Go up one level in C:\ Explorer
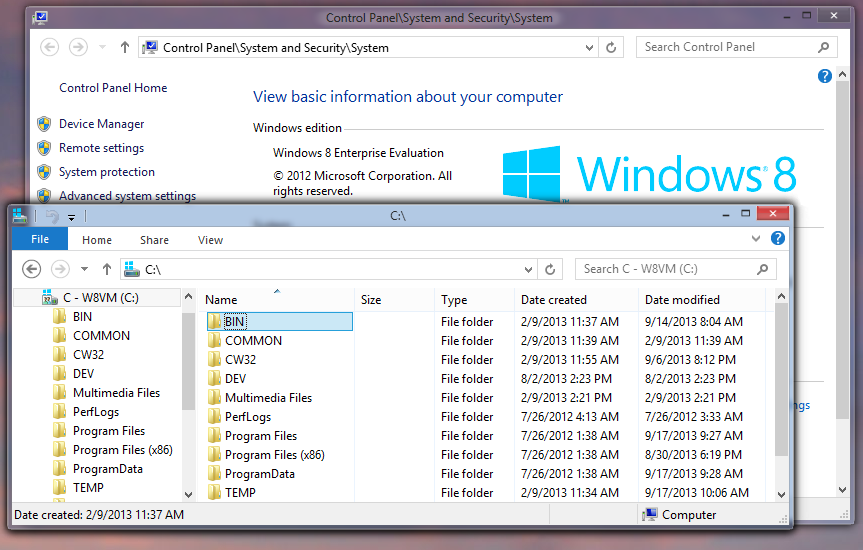863x550 pixels. (107, 269)
